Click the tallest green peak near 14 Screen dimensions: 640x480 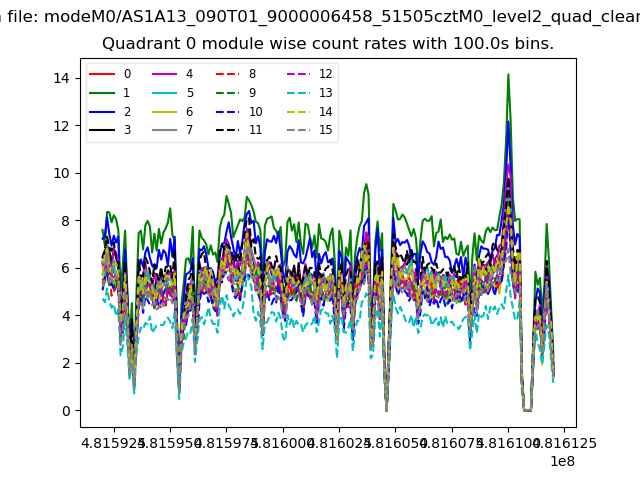(x=508, y=75)
